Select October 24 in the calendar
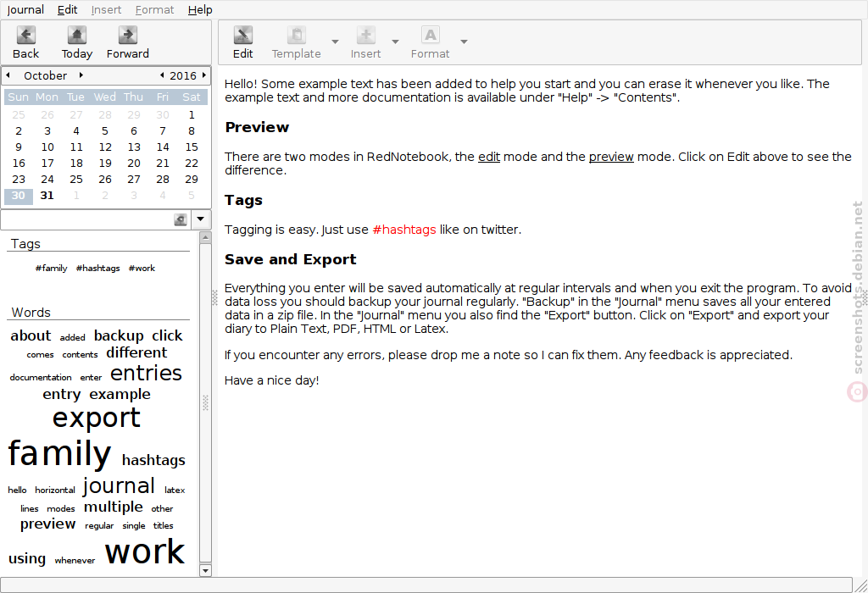Image resolution: width=868 pixels, height=593 pixels. pyautogui.click(x=47, y=180)
